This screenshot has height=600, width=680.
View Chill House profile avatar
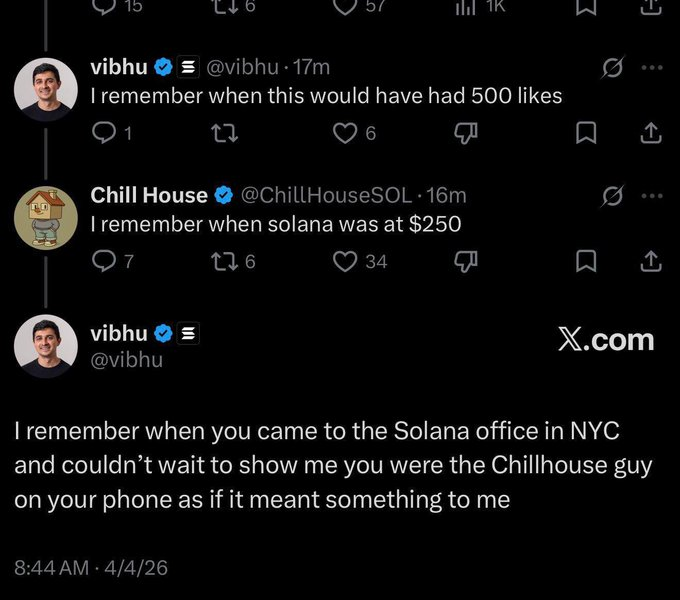tap(46, 218)
